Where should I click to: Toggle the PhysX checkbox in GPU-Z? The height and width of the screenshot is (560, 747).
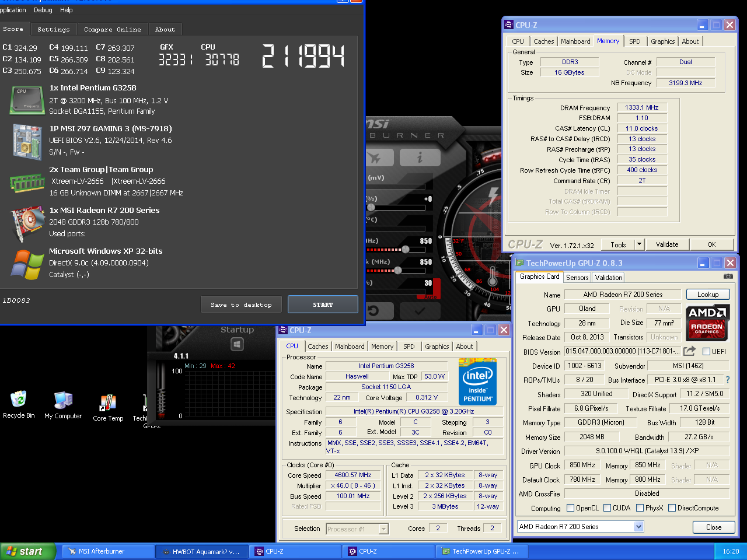click(x=640, y=508)
